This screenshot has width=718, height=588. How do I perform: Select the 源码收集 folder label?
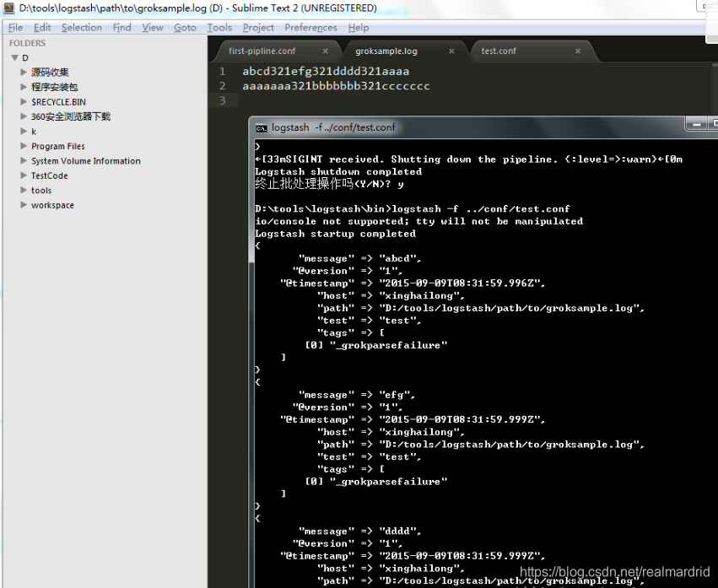50,73
